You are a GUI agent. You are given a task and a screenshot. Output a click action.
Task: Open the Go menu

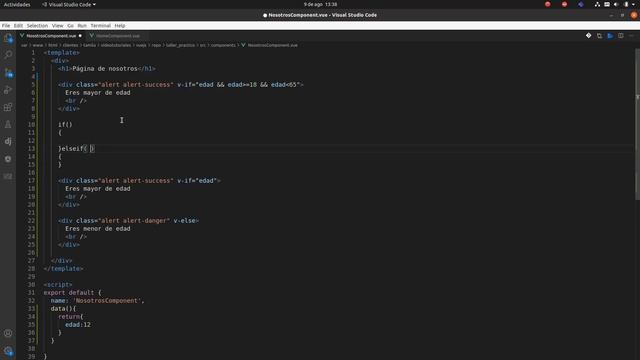(x=71, y=26)
